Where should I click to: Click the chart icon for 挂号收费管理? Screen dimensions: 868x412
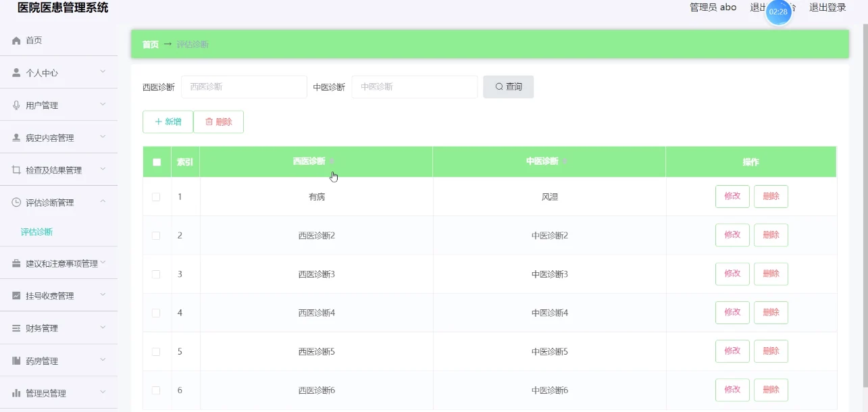click(x=17, y=296)
